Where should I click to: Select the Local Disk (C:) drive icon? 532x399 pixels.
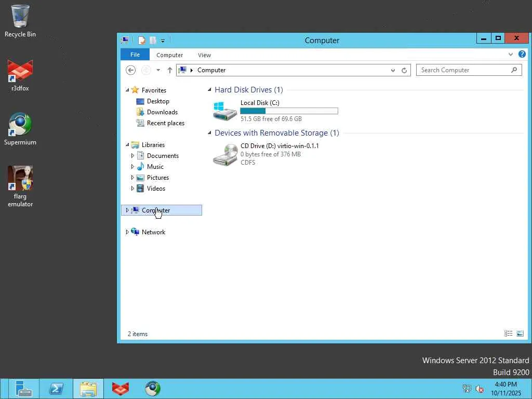click(224, 111)
